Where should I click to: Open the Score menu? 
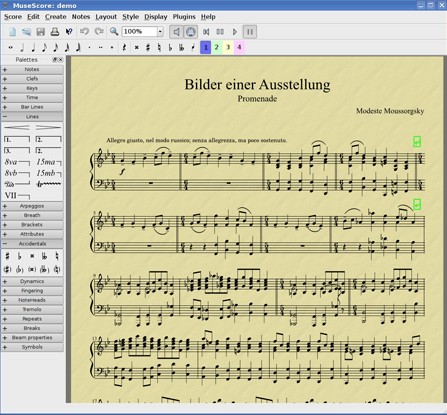pos(13,17)
